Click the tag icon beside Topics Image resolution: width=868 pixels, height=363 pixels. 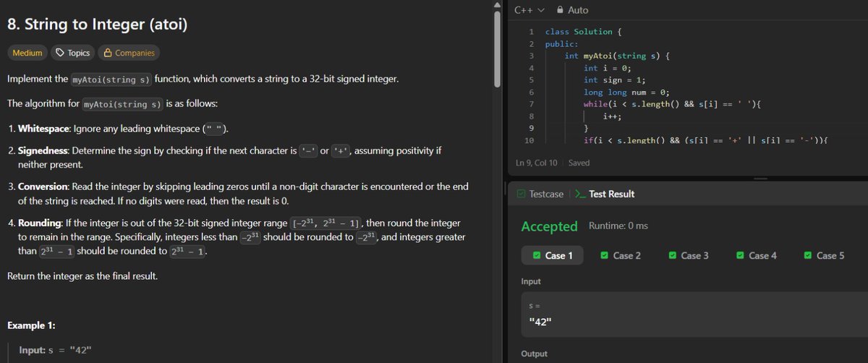tap(61, 53)
